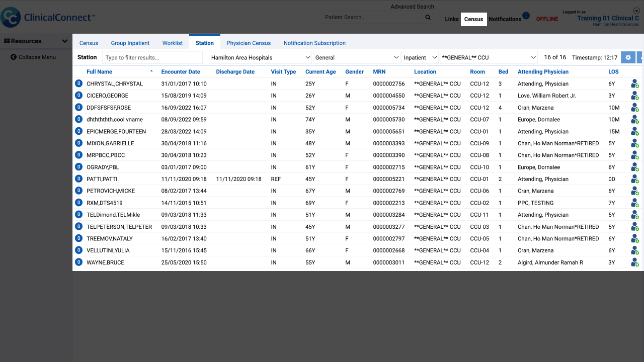Add CHRYSTAL,CHRYSTAL patient using the person-plus icon

635,84
